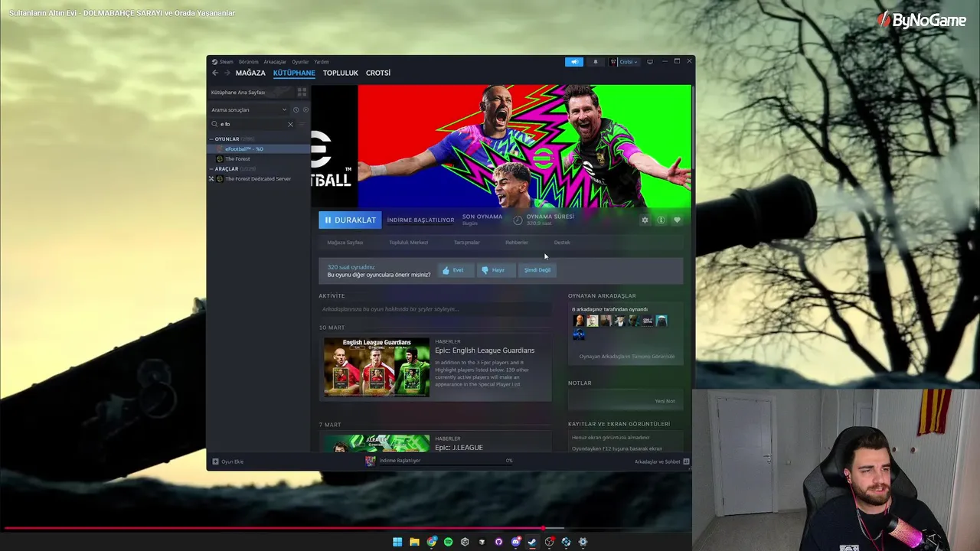Create a note with Yeni Not
Image resolution: width=980 pixels, height=551 pixels.
click(665, 401)
